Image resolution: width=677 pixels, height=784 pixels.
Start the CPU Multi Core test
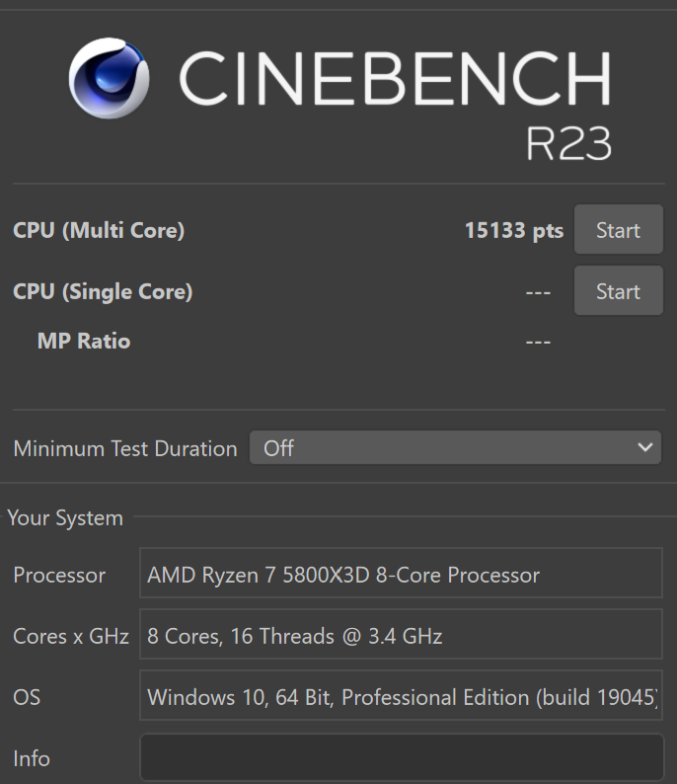pyautogui.click(x=618, y=231)
